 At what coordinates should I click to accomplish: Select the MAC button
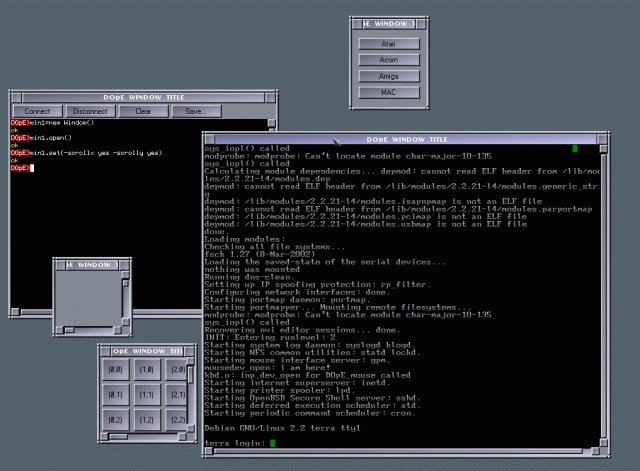pos(389,93)
